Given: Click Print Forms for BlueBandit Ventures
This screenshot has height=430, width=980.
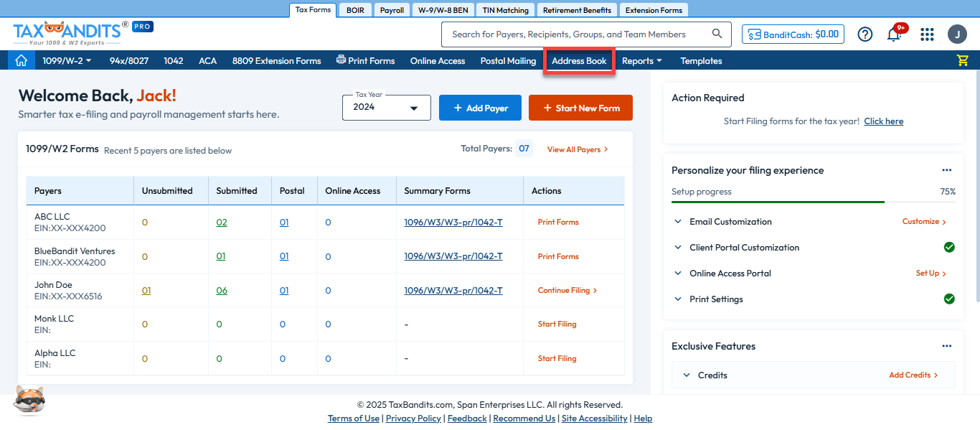Looking at the screenshot, I should (558, 256).
